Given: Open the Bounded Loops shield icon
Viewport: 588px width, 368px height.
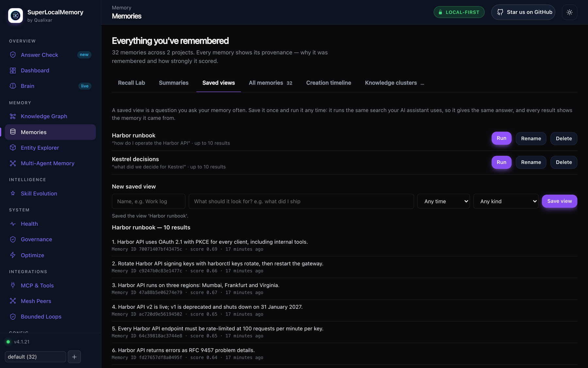Looking at the screenshot, I should (x=13, y=317).
